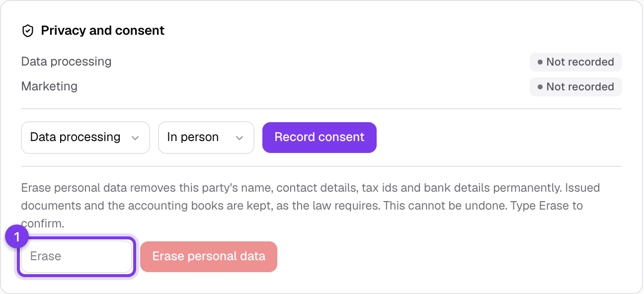The image size is (644, 294).
Task: Click the Not recorded badge for Data processing
Action: [576, 62]
